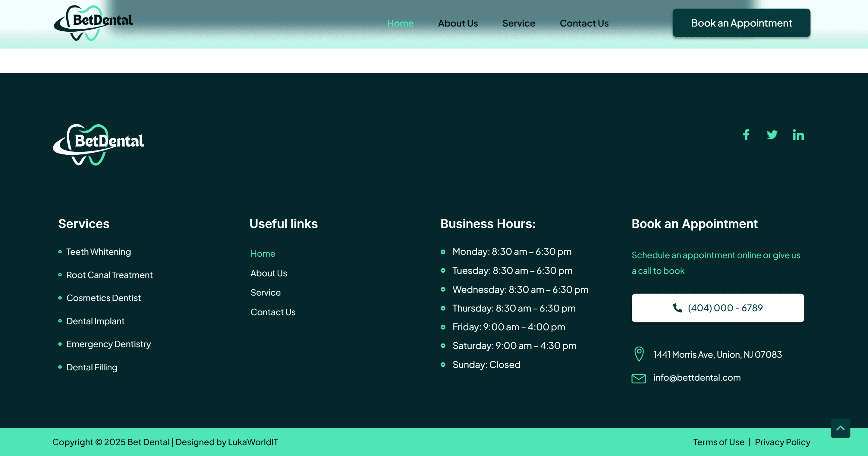Open the Twitter social icon

(x=772, y=135)
